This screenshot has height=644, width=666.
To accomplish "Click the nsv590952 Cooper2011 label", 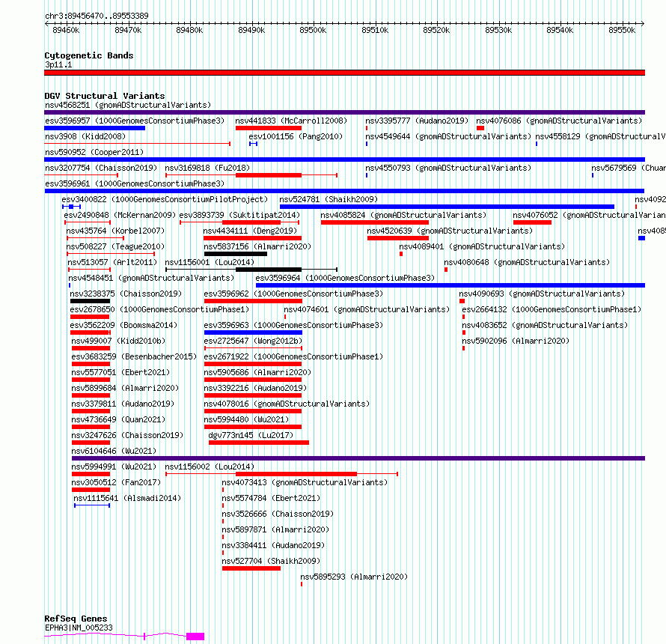I will (94, 152).
